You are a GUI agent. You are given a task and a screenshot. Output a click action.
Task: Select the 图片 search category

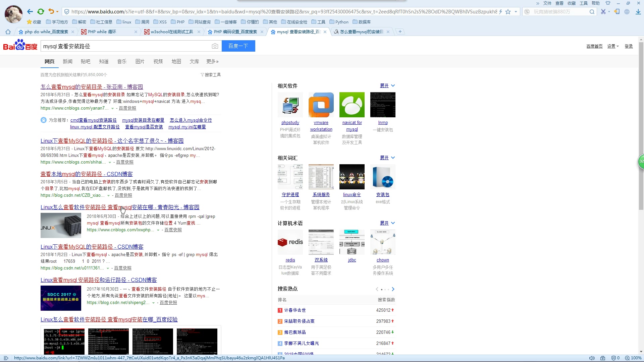coord(140,62)
